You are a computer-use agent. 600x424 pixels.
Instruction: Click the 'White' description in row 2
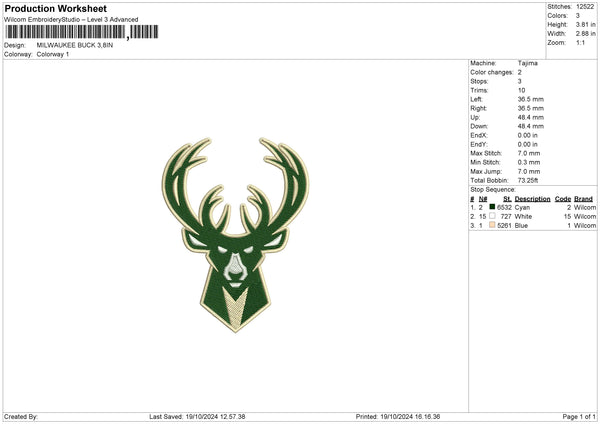tap(523, 217)
